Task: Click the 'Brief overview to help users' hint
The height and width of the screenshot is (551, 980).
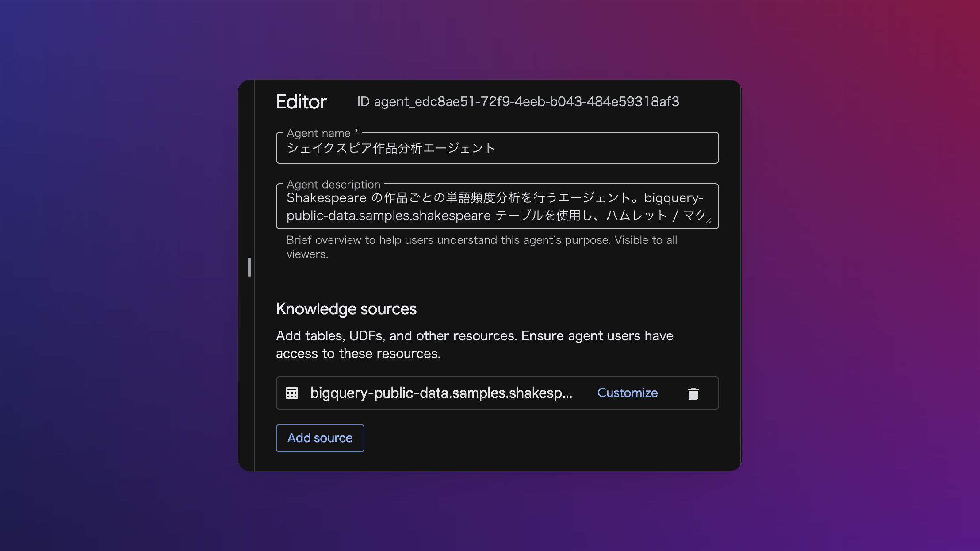Action: (482, 247)
